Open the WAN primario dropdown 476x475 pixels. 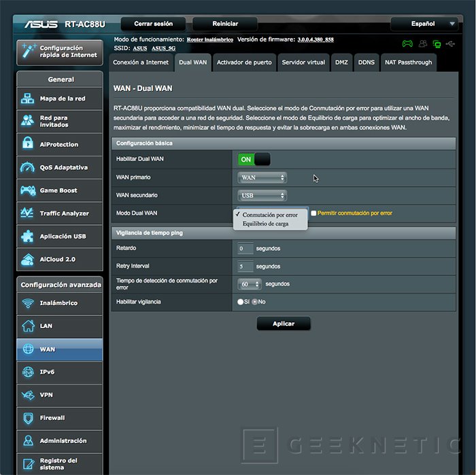pyautogui.click(x=262, y=178)
